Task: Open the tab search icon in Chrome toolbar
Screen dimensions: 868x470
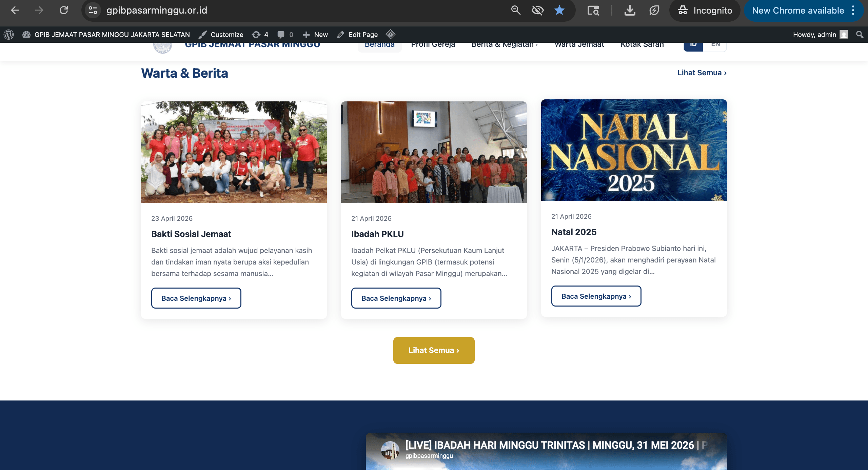Action: pyautogui.click(x=593, y=10)
